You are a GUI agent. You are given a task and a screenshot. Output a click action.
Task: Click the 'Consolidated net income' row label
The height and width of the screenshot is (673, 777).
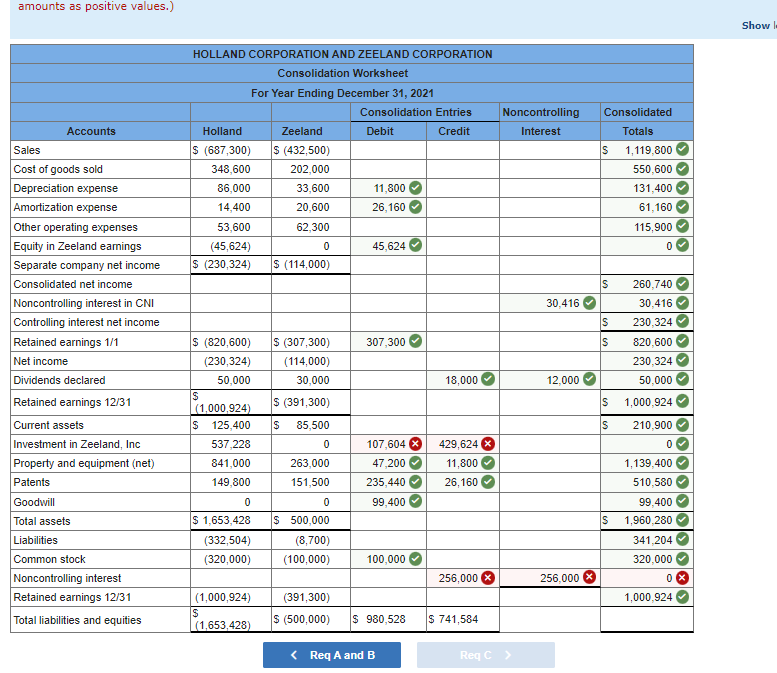(73, 284)
